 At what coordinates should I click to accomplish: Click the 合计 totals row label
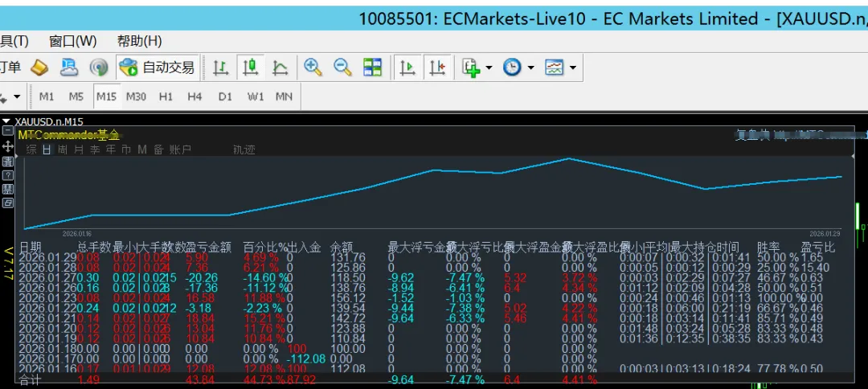point(30,381)
